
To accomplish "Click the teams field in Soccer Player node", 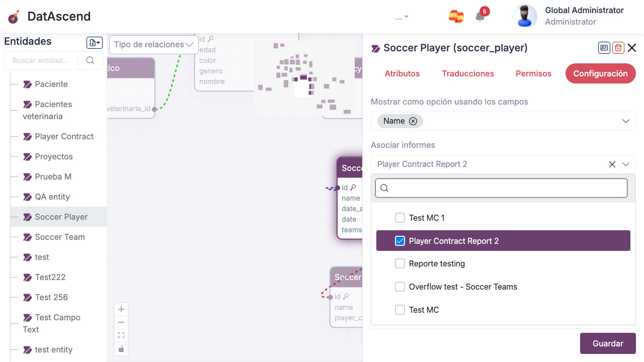I will [352, 230].
